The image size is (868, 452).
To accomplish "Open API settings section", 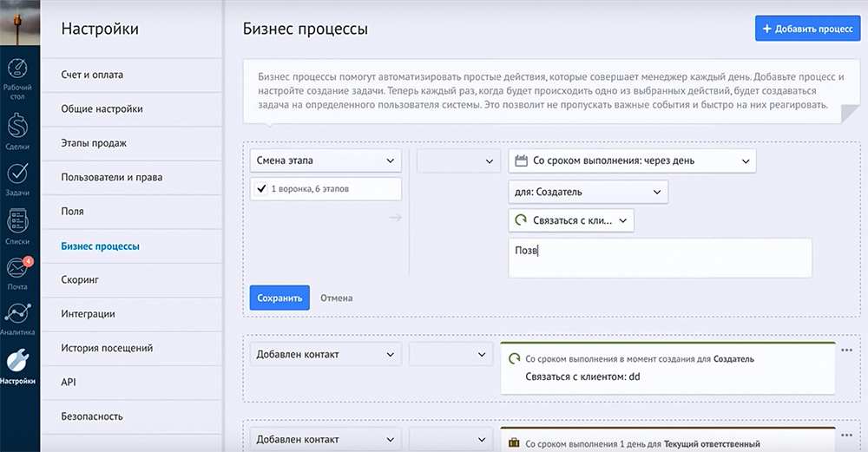I will click(132, 383).
